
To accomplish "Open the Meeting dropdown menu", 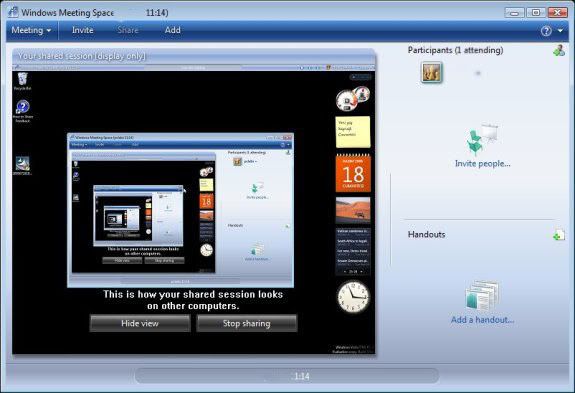I will [31, 30].
